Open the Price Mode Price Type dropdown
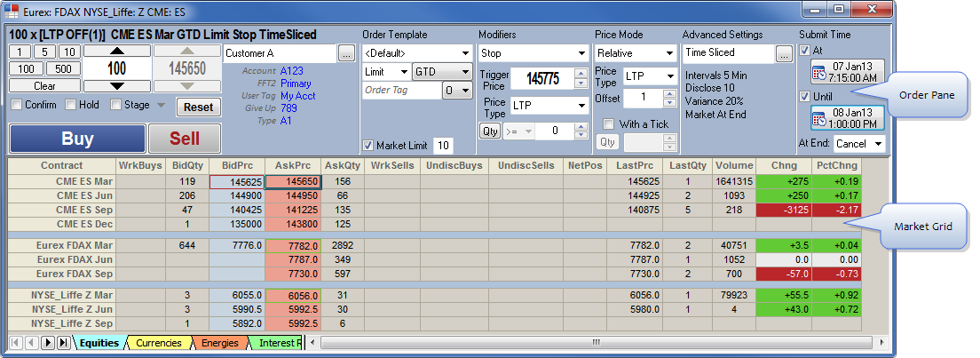 [x=671, y=76]
